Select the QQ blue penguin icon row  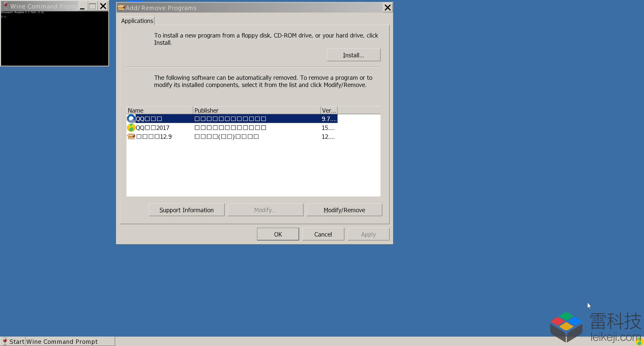pyautogui.click(x=232, y=118)
